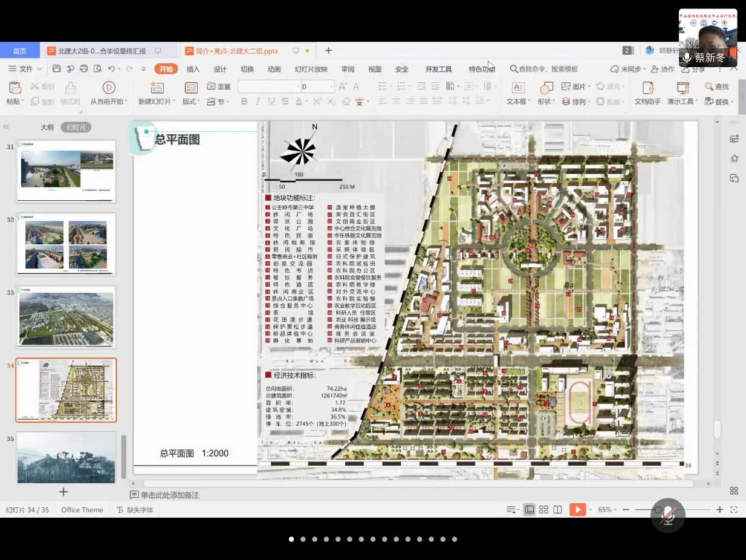Click the 新建幻灯片 new slide icon
The width and height of the screenshot is (746, 560).
[157, 88]
